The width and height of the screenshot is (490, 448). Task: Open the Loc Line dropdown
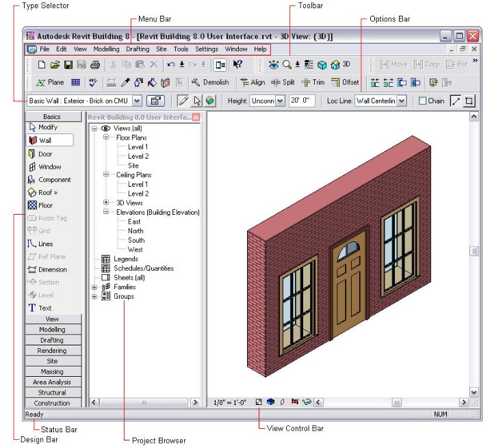pyautogui.click(x=401, y=101)
